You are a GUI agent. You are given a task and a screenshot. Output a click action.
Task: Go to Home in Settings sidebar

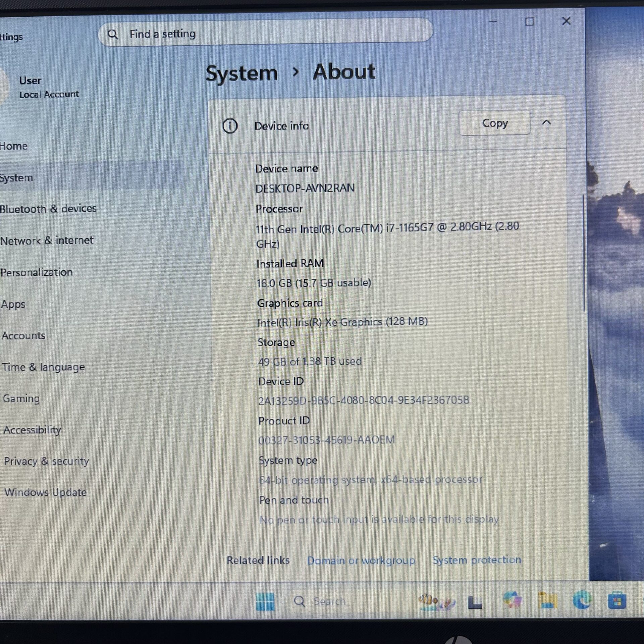14,146
